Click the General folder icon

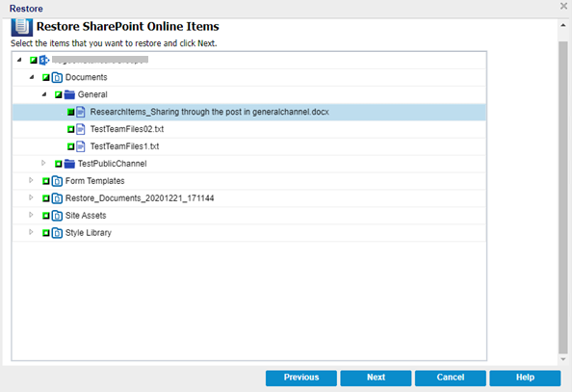[69, 94]
